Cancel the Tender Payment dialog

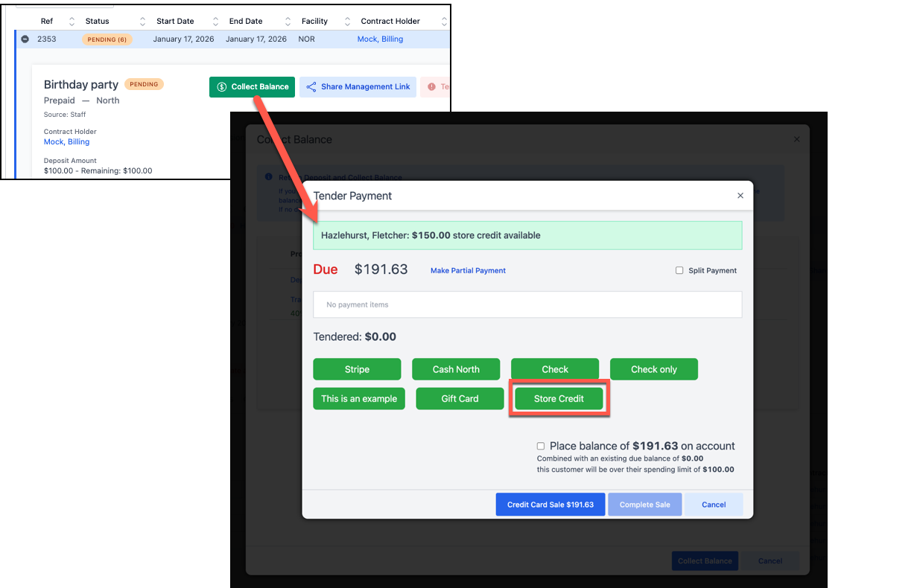(x=713, y=505)
